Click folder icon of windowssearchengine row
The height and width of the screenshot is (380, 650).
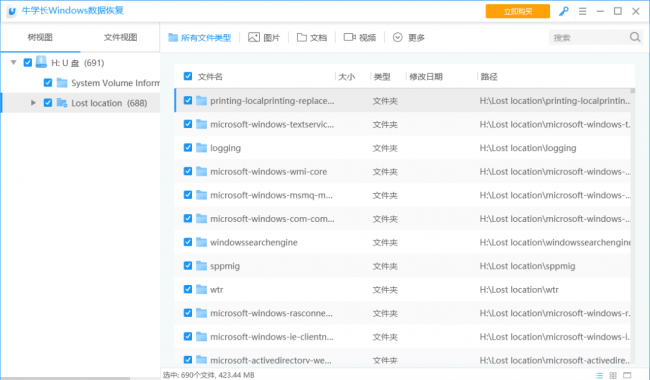[201, 242]
